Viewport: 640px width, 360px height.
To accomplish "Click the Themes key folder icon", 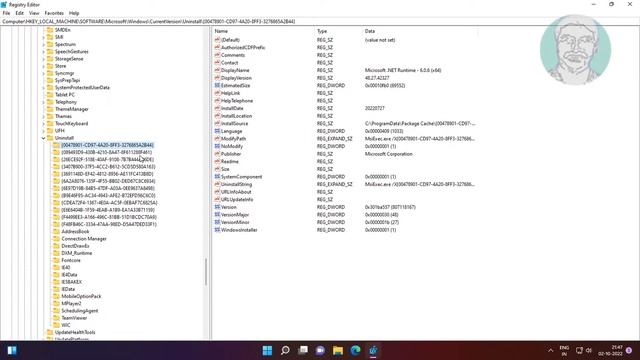I will 50,116.
